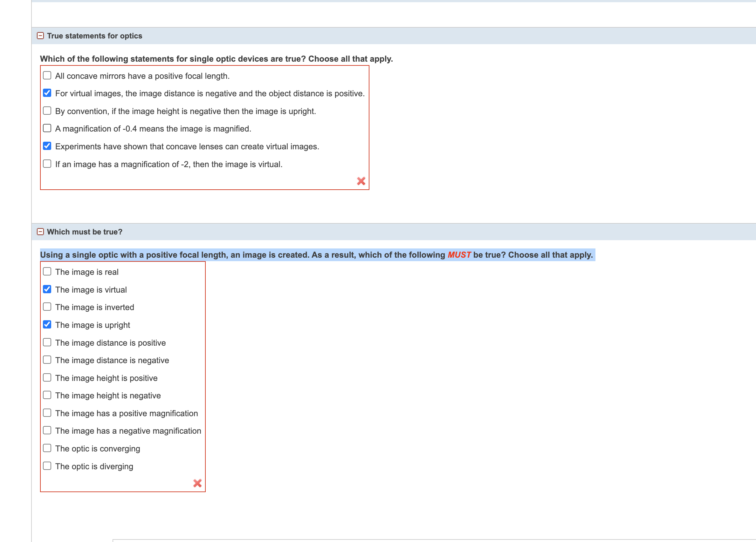The image size is (756, 542).
Task: Uncheck 'Experiments have shown that concave lenses can create virtual images'
Action: pos(47,146)
